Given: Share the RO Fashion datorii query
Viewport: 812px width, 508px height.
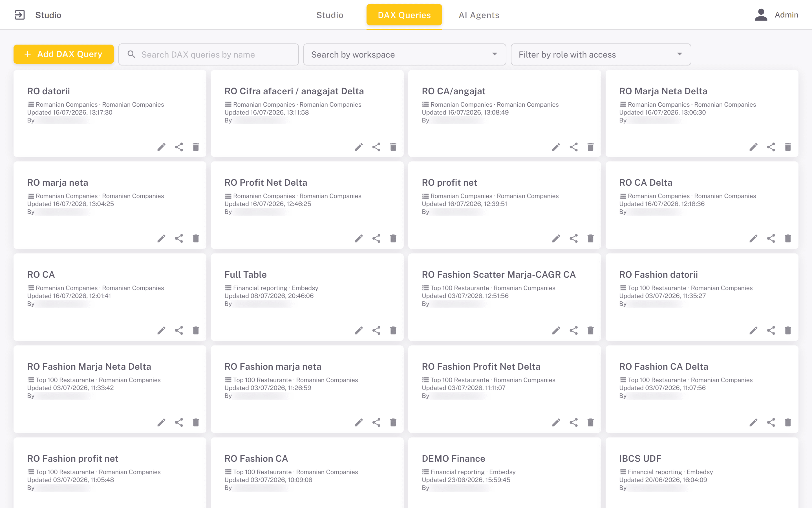Looking at the screenshot, I should click(771, 330).
